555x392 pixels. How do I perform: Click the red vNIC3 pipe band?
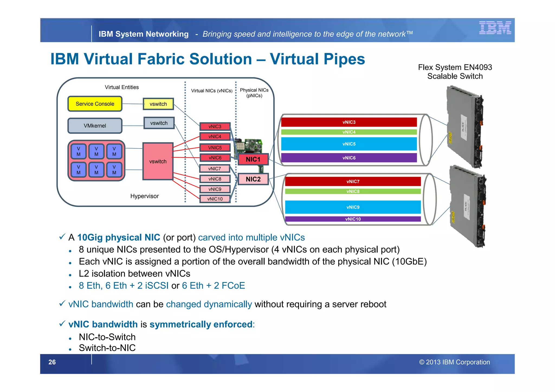(x=349, y=122)
